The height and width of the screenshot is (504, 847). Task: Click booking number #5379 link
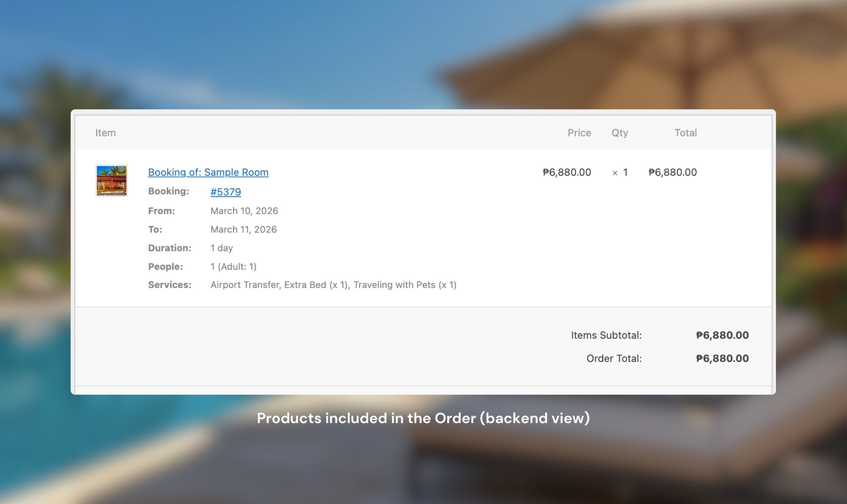point(225,192)
